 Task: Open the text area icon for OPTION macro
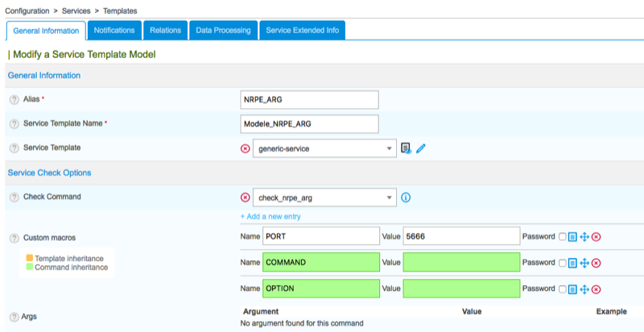pyautogui.click(x=572, y=289)
